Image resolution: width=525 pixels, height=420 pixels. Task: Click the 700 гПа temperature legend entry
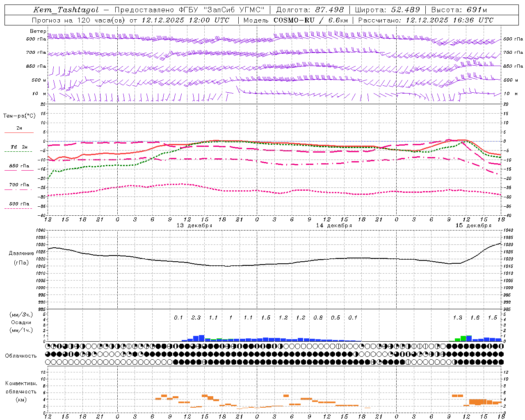19,187
